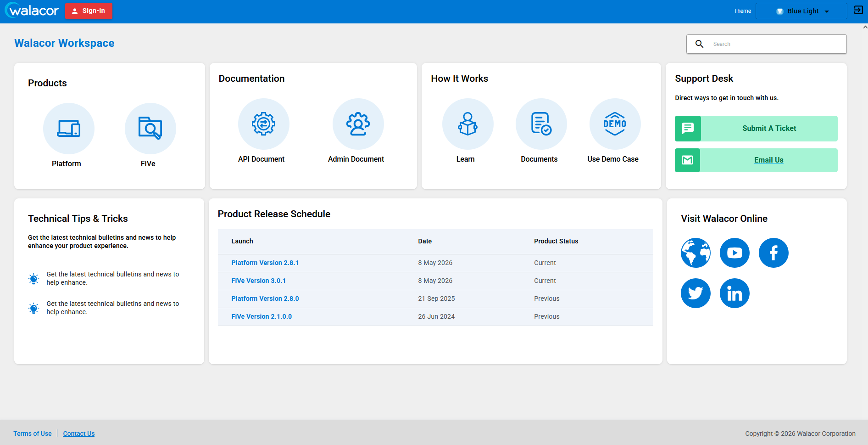This screenshot has height=445, width=868.
Task: Click the Date column header
Action: coord(425,242)
